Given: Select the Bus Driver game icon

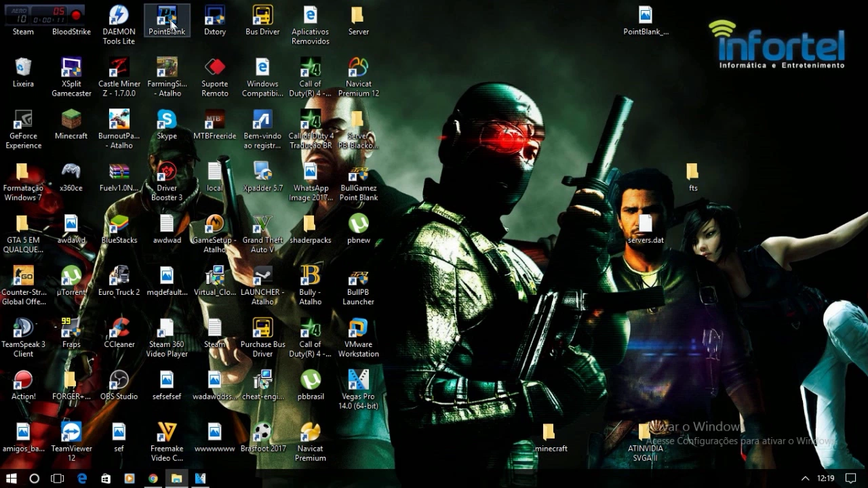Looking at the screenshot, I should 262,21.
